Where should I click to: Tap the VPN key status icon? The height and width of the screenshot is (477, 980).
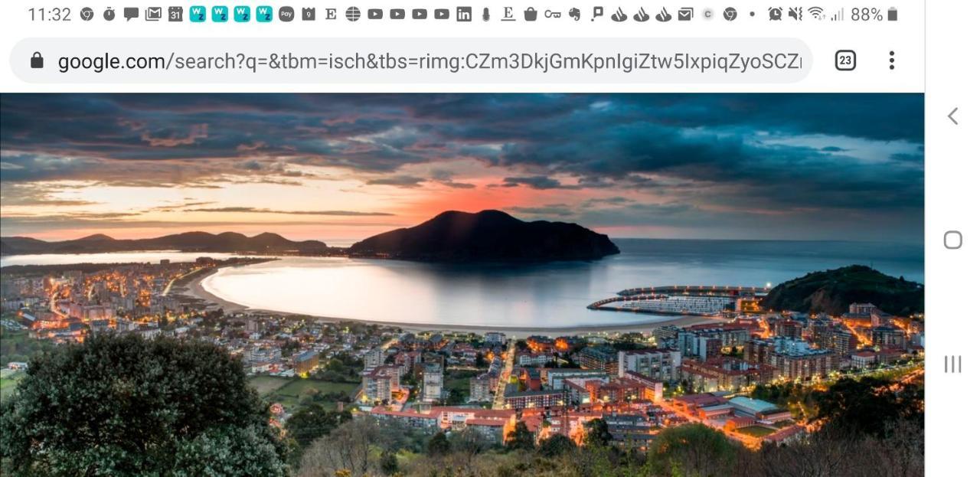pos(553,15)
